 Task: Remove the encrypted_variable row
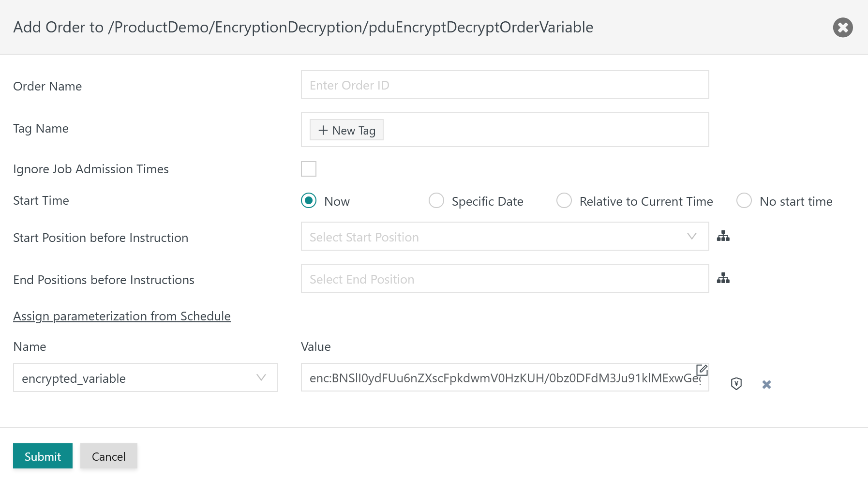(766, 384)
